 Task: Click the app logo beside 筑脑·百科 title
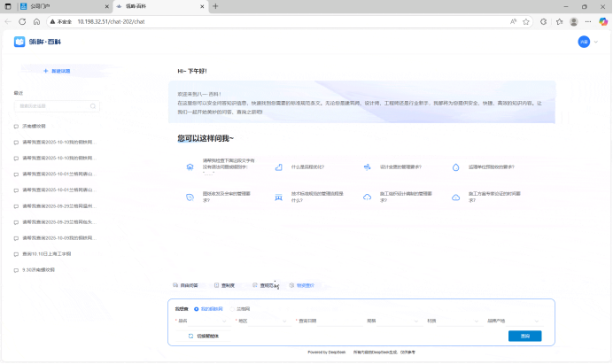(19, 42)
